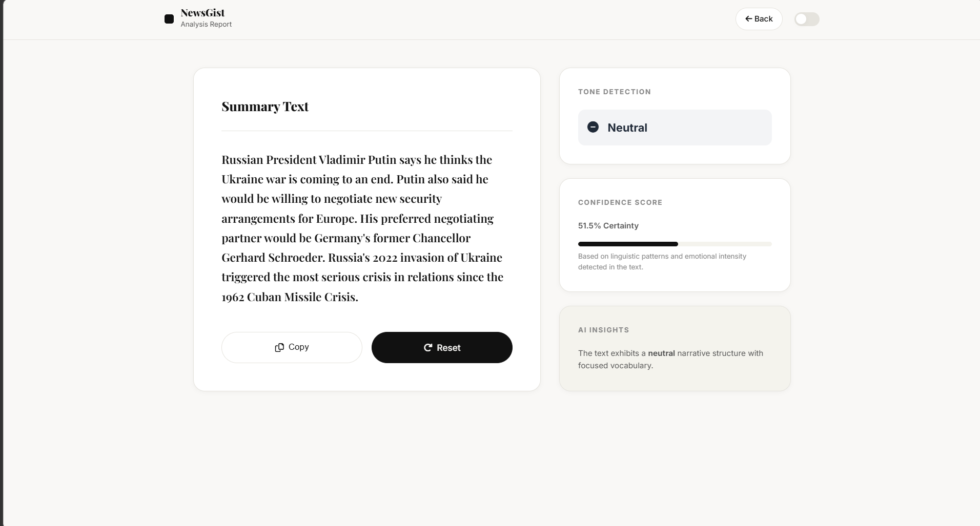Viewport: 980px width, 526px height.
Task: Click the copy icon in Copy button
Action: click(x=279, y=347)
